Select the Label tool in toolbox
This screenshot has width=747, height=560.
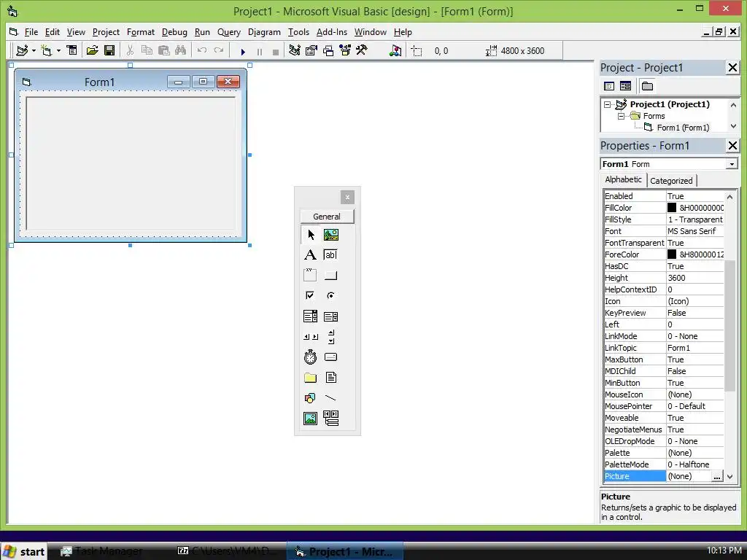click(x=311, y=254)
